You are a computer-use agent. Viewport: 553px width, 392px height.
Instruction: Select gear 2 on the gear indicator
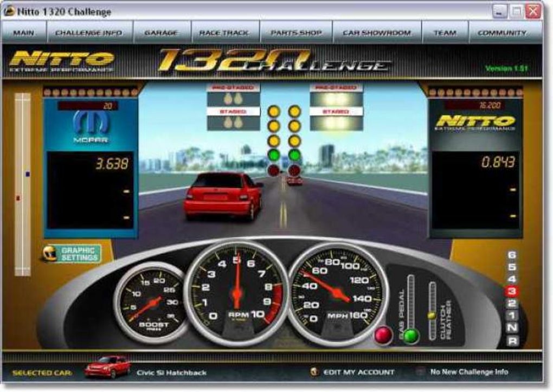coord(512,303)
